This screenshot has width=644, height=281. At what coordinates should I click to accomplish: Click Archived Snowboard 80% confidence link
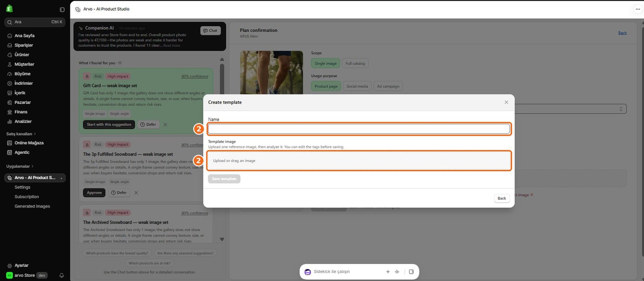[195, 213]
